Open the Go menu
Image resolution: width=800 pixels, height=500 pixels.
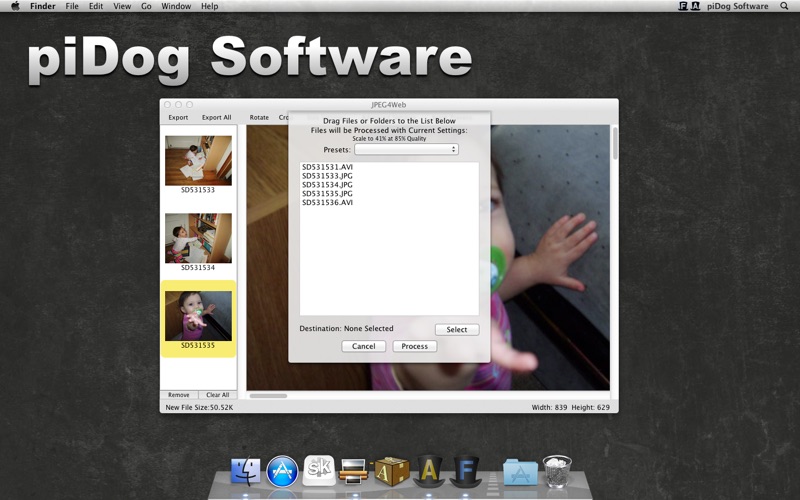pyautogui.click(x=146, y=6)
